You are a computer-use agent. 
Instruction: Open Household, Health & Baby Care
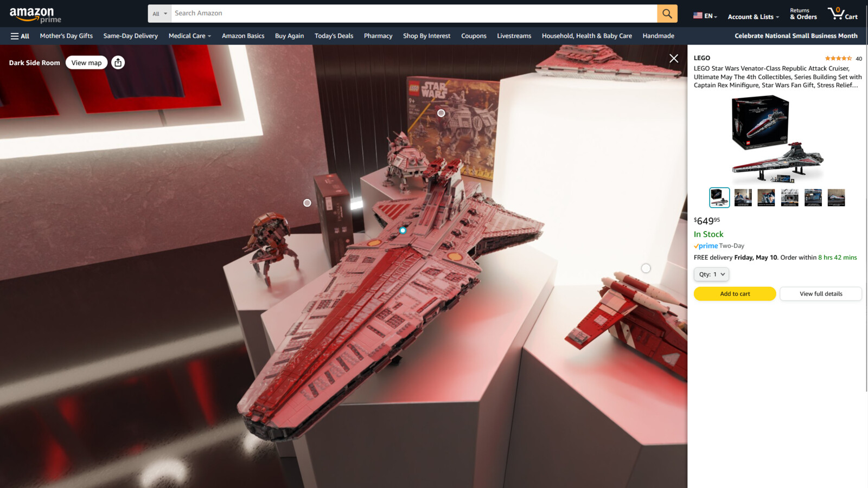[586, 36]
